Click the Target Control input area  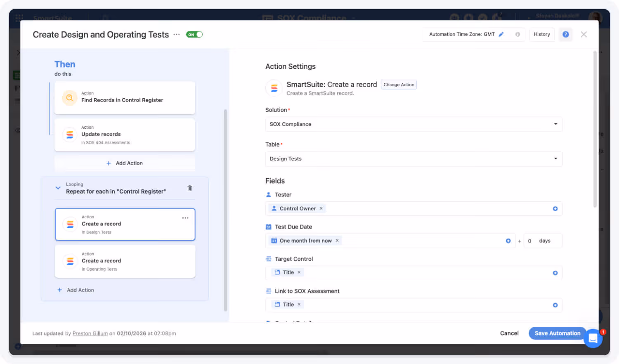(413, 273)
